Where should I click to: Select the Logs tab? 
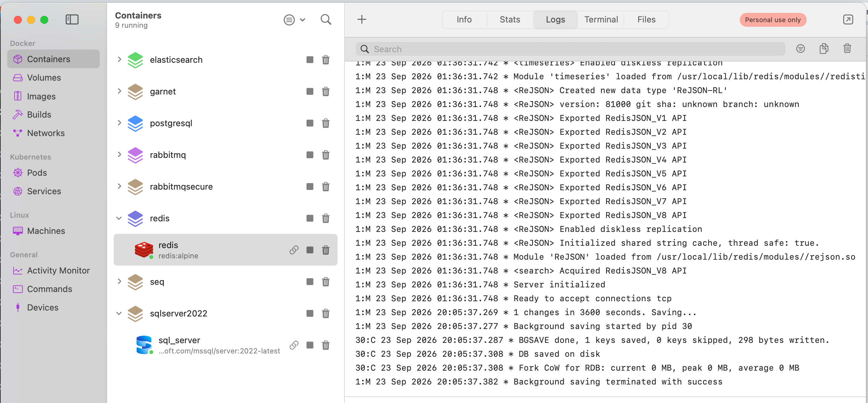pos(555,19)
